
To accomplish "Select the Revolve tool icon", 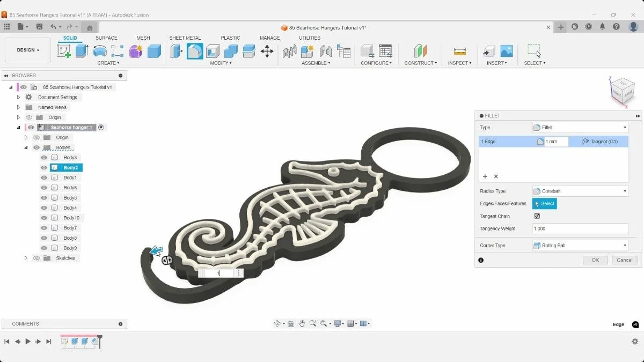I will [100, 51].
